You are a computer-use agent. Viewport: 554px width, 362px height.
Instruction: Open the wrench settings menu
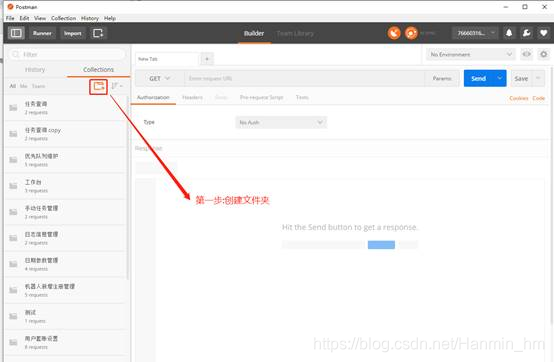pyautogui.click(x=526, y=33)
